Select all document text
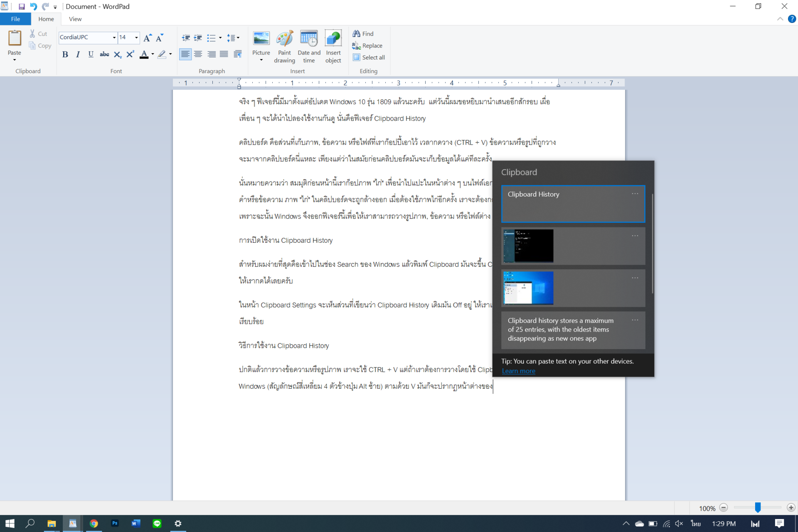798x532 pixels. pos(369,57)
